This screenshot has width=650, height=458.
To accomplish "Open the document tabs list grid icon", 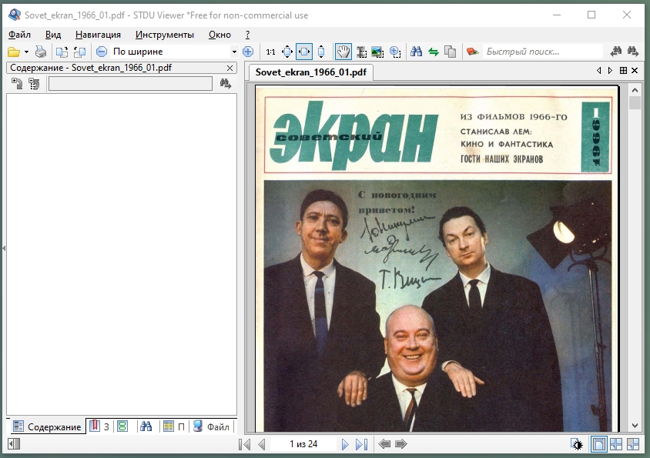I will click(x=623, y=70).
